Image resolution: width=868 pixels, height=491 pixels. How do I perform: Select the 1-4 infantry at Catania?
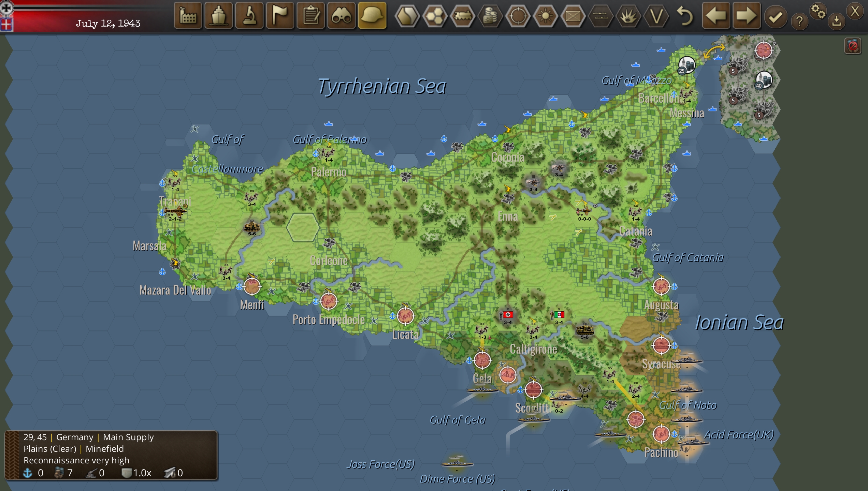click(x=636, y=213)
